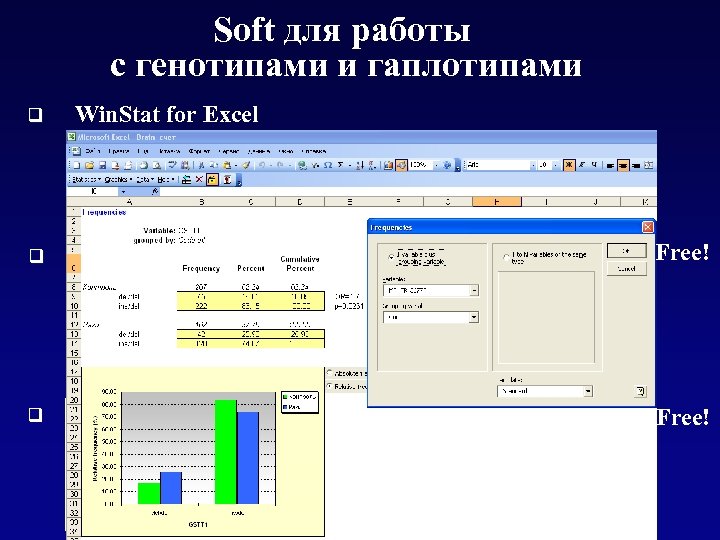The image size is (720, 540).
Task: Click the Align Right icon
Action: pos(636,165)
